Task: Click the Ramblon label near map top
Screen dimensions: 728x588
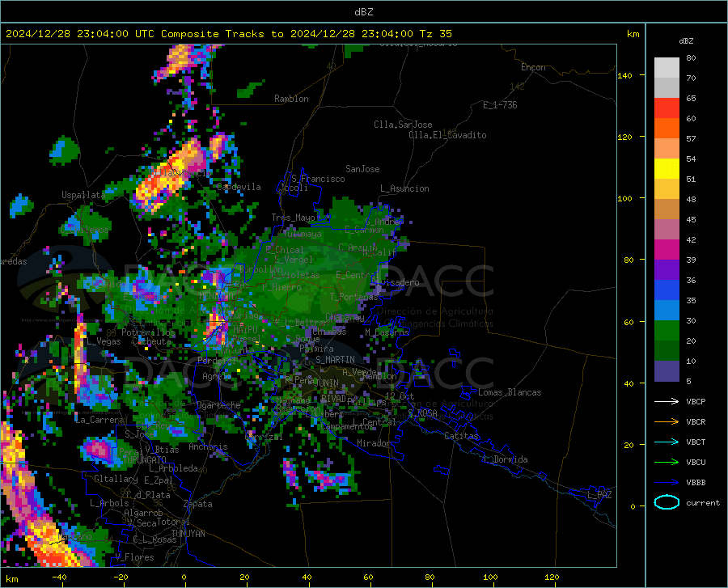Action: [x=291, y=99]
